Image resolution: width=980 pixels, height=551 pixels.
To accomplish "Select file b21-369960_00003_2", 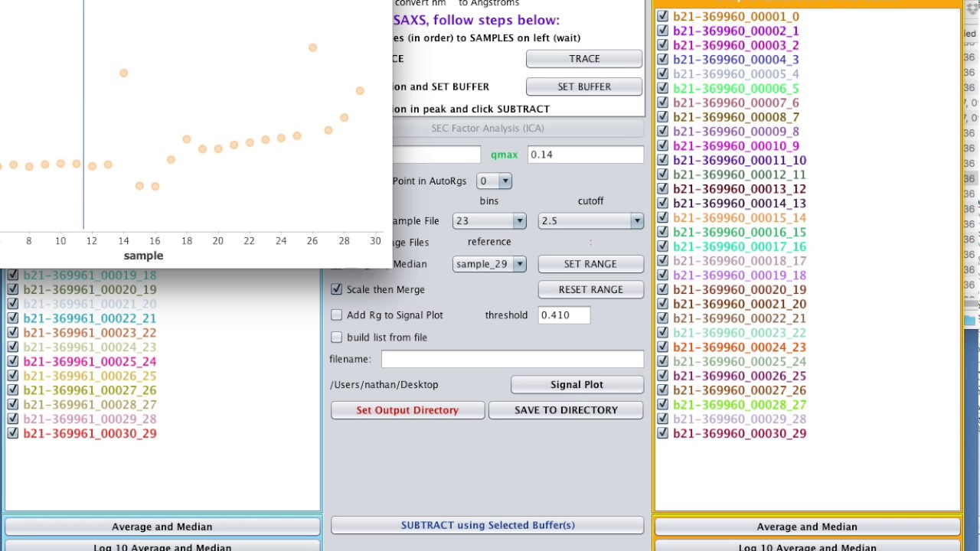I will [736, 45].
